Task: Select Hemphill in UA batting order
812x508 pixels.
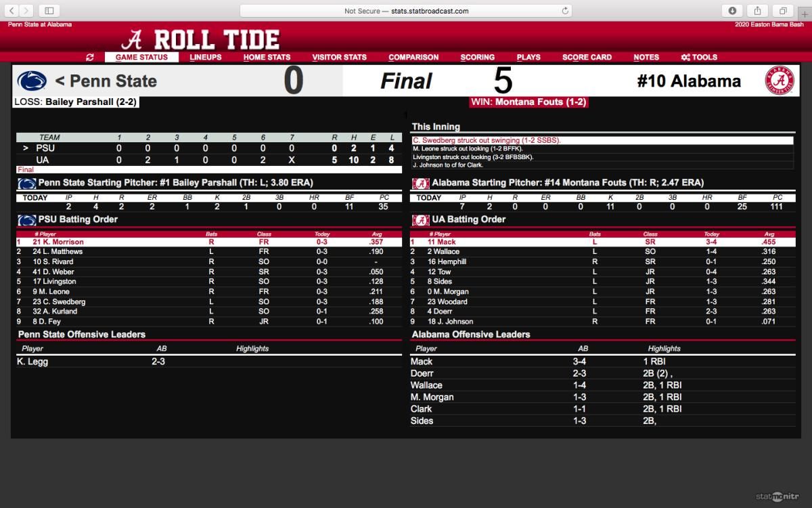Action: 603,261
